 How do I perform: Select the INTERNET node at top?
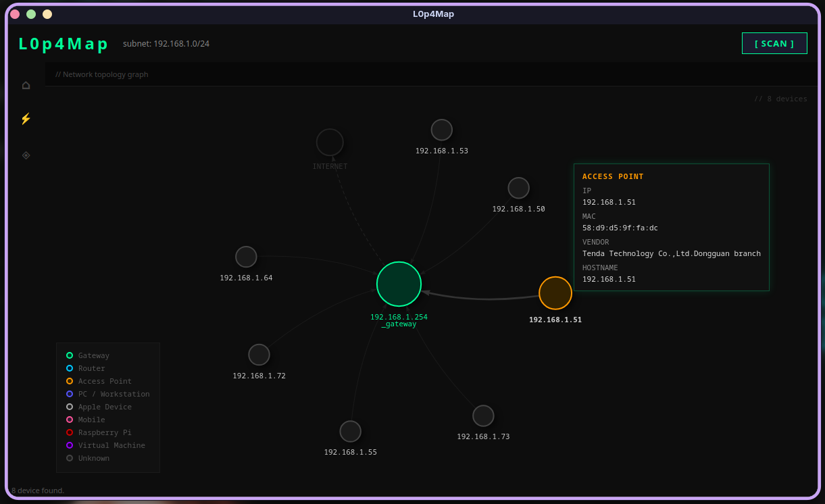pos(330,141)
